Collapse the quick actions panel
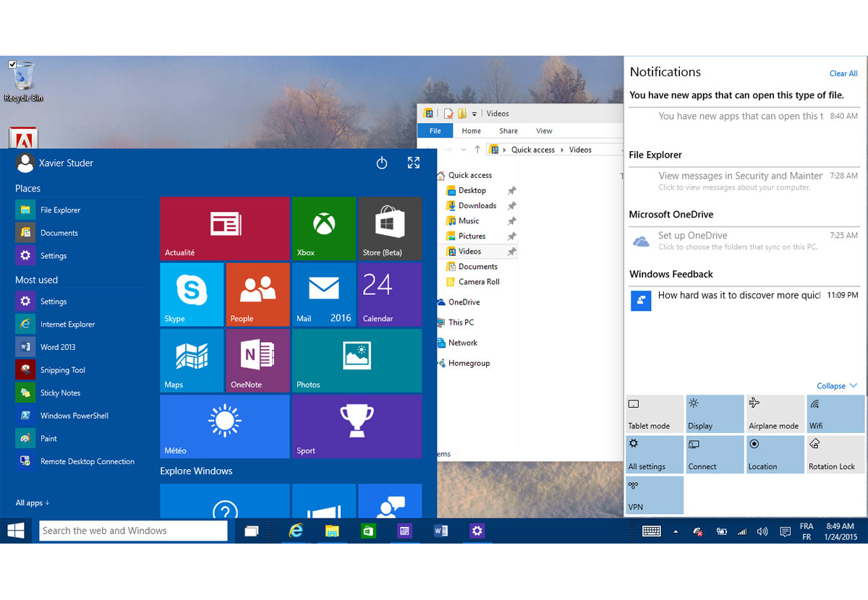Screen dimensions: 868x600 pos(837,386)
